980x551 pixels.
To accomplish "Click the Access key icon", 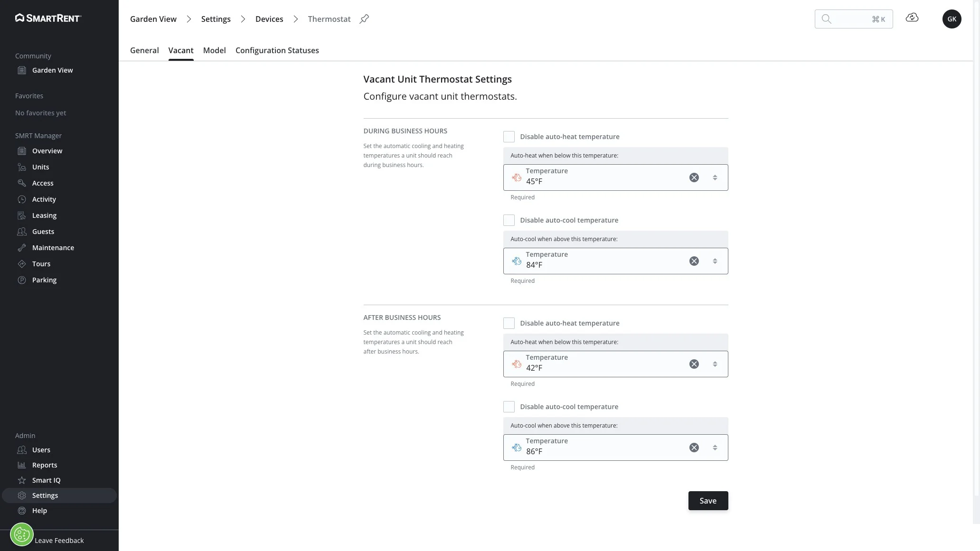I will coord(22,183).
